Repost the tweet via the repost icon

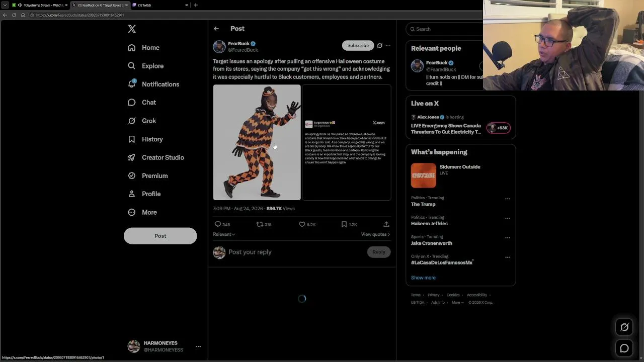point(260,224)
